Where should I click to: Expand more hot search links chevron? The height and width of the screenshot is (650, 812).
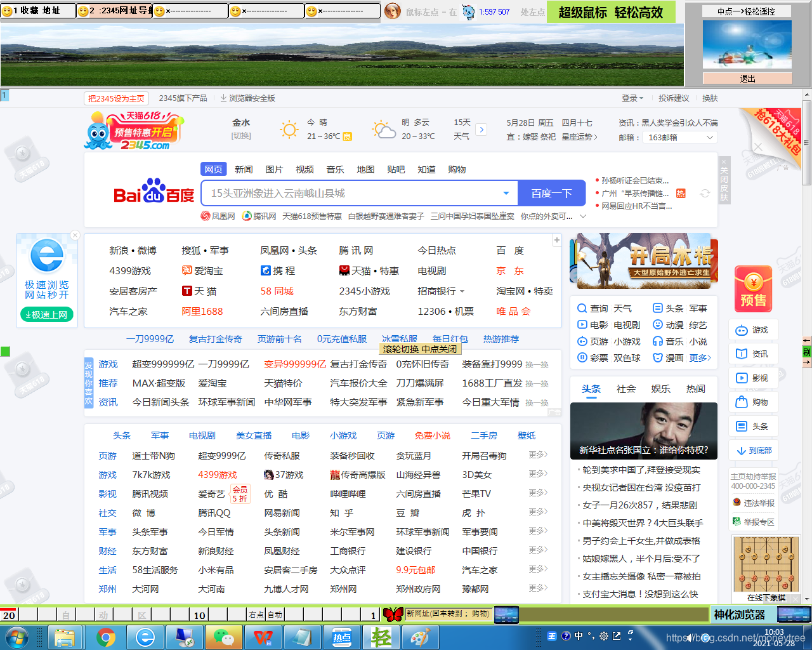[x=583, y=216]
